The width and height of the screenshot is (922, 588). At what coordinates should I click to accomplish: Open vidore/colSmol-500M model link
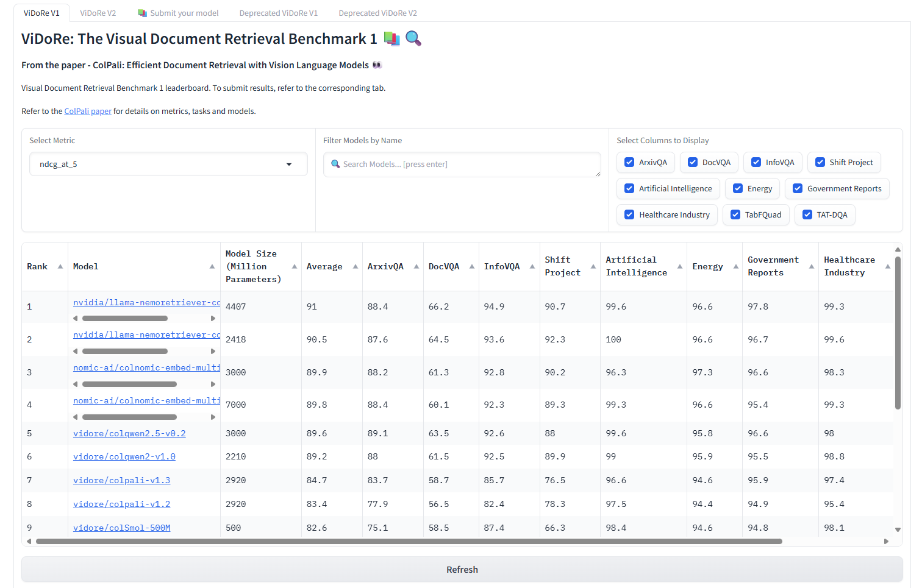coord(121,528)
